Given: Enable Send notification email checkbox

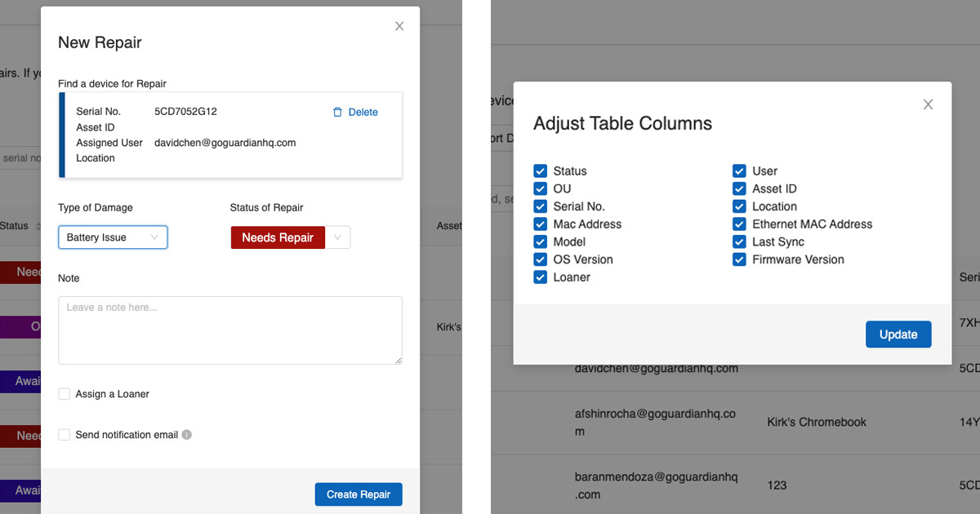Looking at the screenshot, I should [65, 435].
